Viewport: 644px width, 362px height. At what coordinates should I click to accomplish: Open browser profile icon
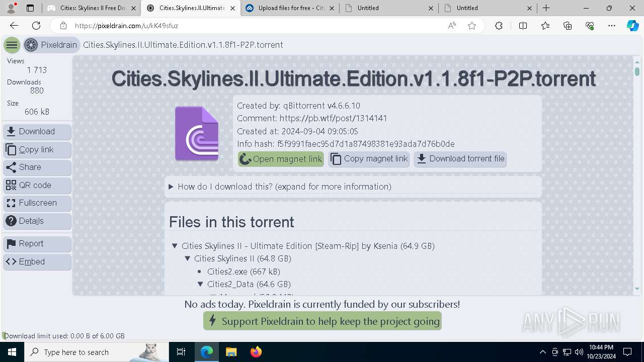[x=11, y=8]
